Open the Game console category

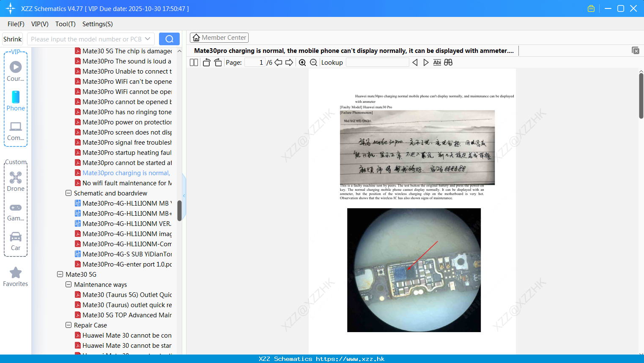pyautogui.click(x=16, y=212)
